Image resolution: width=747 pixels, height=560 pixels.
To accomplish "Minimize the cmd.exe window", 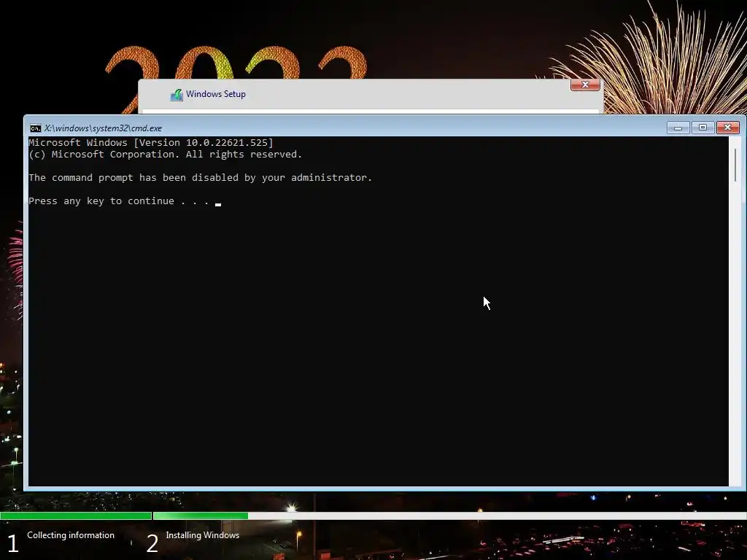I will [678, 128].
